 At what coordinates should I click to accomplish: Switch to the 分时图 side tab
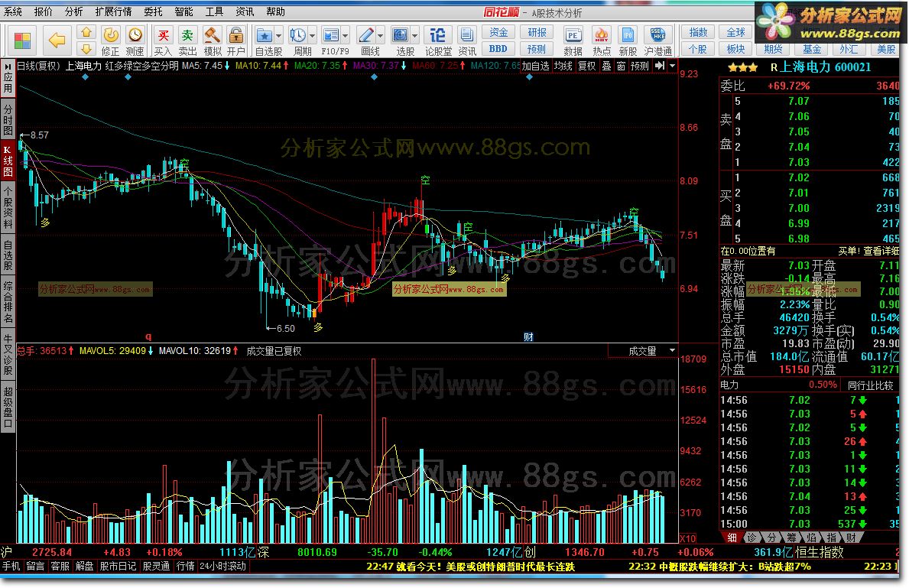(x=8, y=119)
